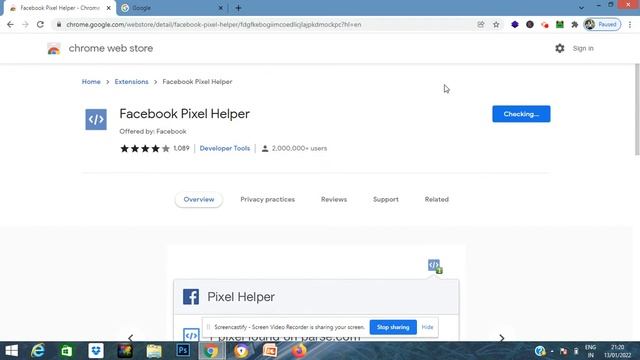Hide the Screencastify sharing bar
640x360 pixels.
[427, 327]
